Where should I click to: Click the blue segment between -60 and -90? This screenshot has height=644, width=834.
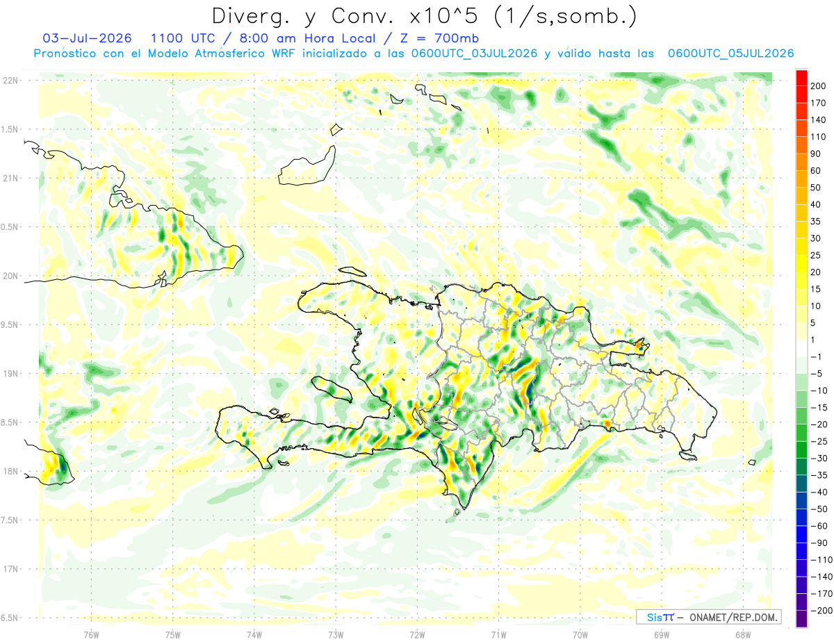(801, 534)
